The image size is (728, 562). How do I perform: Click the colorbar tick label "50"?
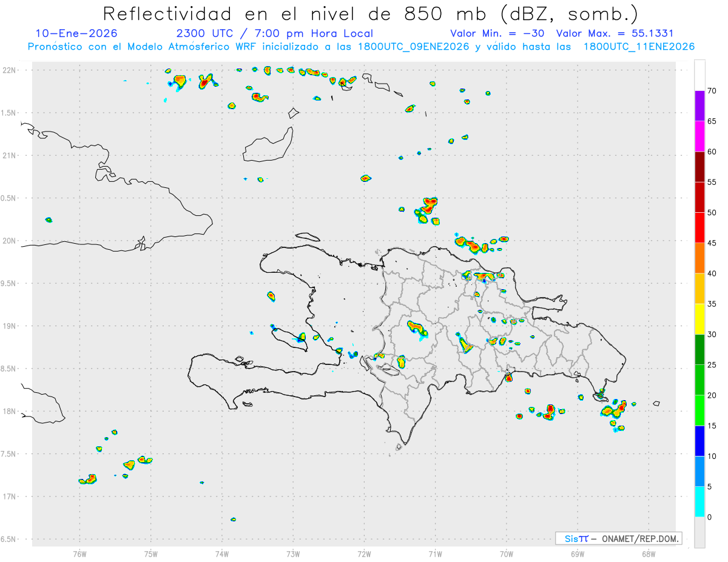(712, 213)
